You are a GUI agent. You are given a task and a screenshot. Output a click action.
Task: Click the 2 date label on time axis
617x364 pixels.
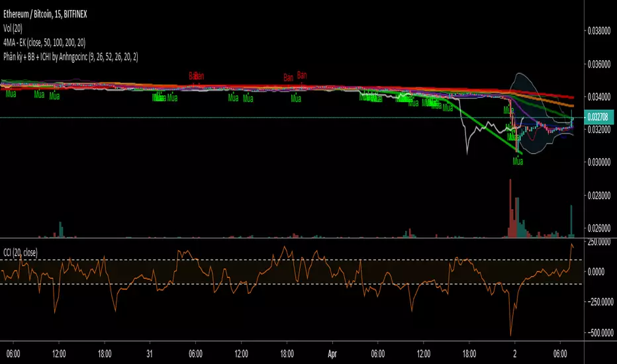pos(514,354)
